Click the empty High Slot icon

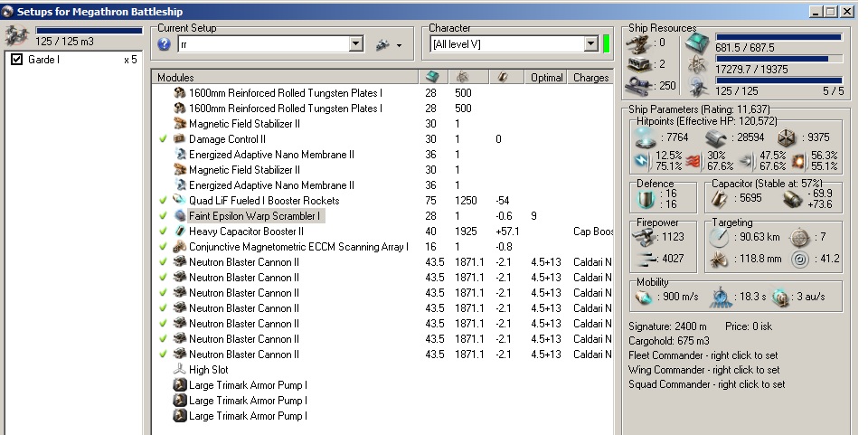tap(179, 369)
